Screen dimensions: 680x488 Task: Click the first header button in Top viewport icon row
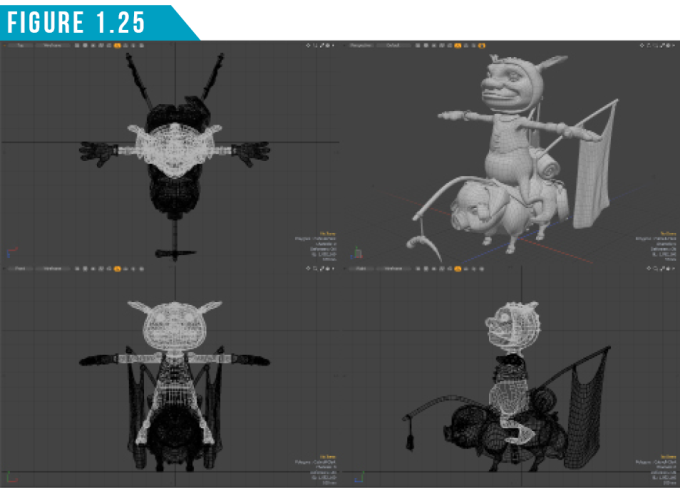coord(77,46)
